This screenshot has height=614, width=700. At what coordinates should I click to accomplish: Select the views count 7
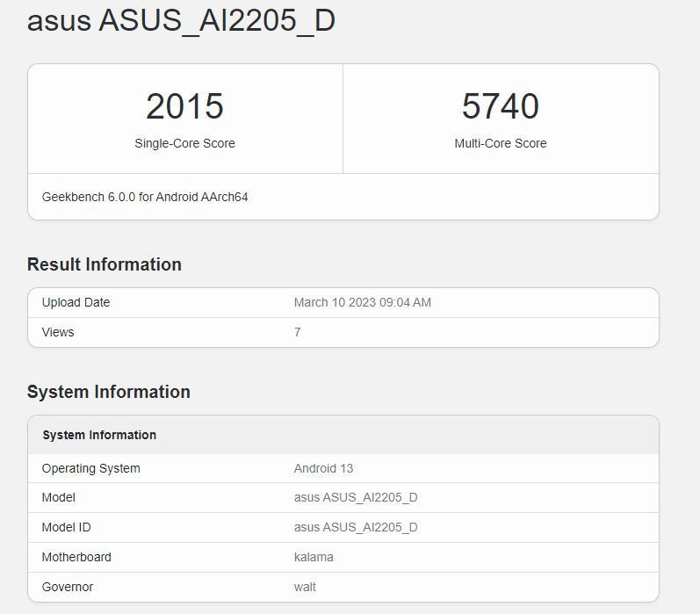[x=298, y=332]
